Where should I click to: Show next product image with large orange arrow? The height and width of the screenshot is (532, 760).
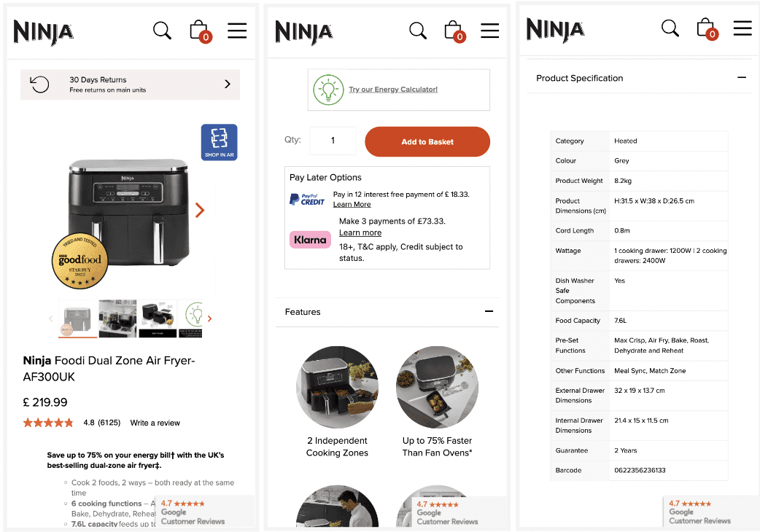click(200, 211)
